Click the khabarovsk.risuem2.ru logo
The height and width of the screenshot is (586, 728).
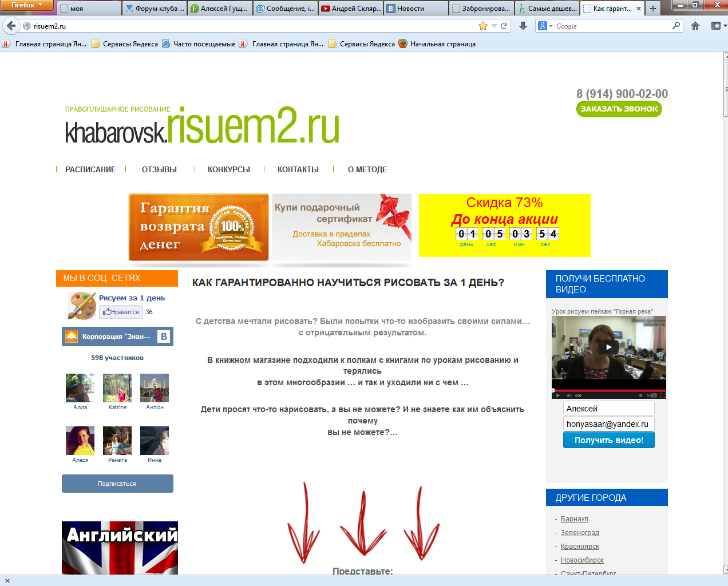(x=203, y=125)
